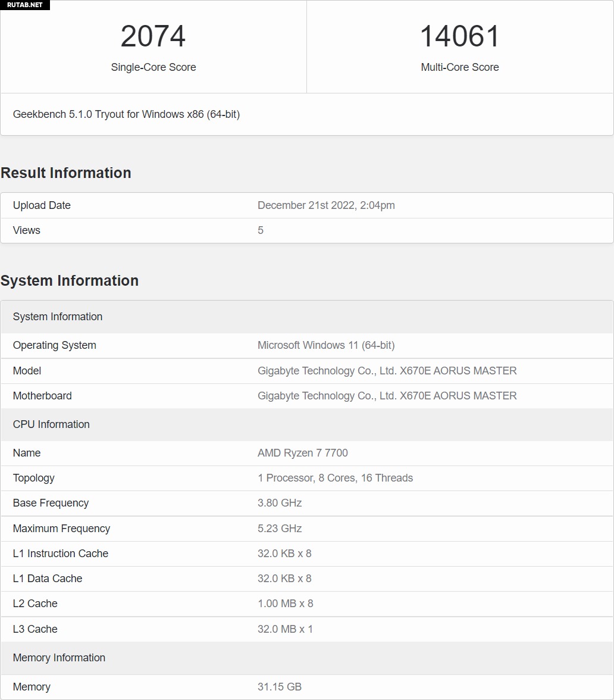Image resolution: width=614 pixels, height=700 pixels.
Task: Click the Views row label
Action: click(27, 230)
